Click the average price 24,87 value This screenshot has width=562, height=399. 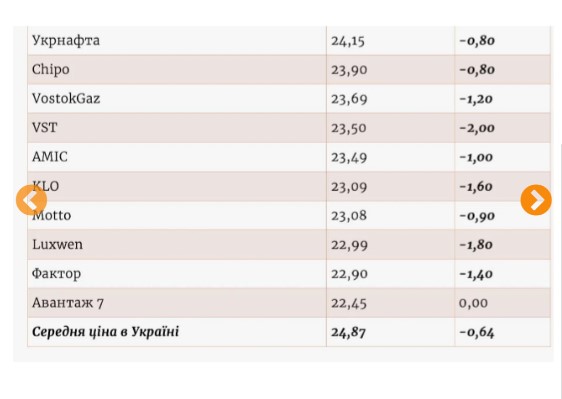point(348,332)
